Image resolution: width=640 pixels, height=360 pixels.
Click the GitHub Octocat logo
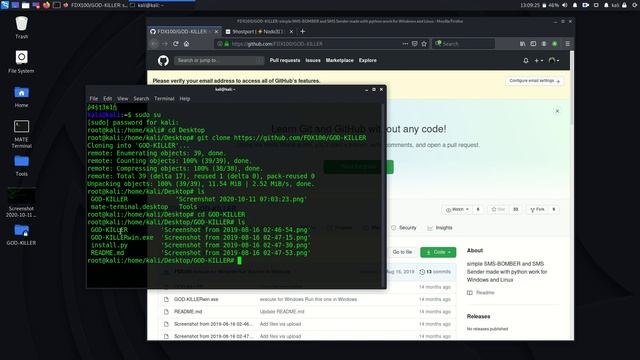point(163,60)
